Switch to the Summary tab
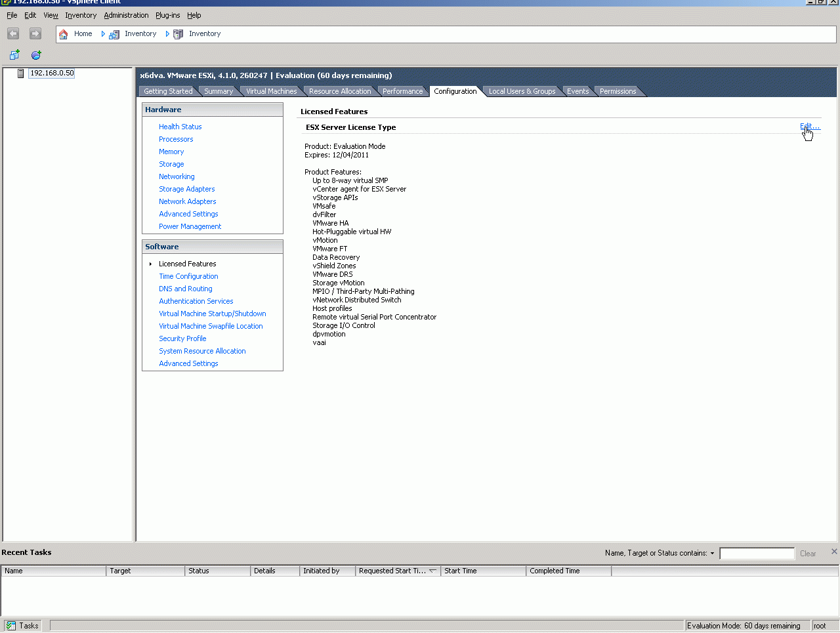Viewport: 840px width, 633px height. (219, 91)
